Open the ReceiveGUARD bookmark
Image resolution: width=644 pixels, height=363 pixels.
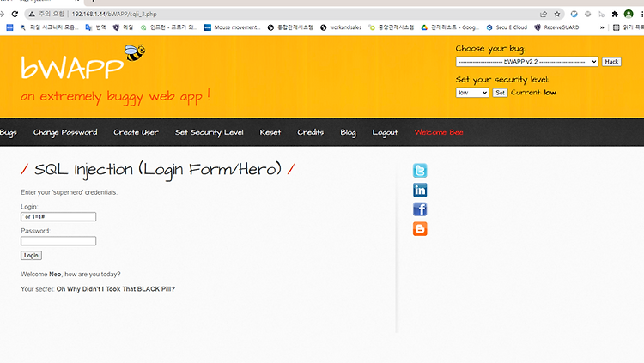pos(556,27)
